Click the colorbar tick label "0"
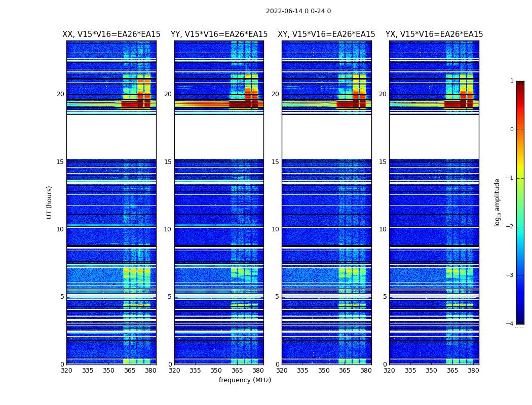 [x=511, y=130]
